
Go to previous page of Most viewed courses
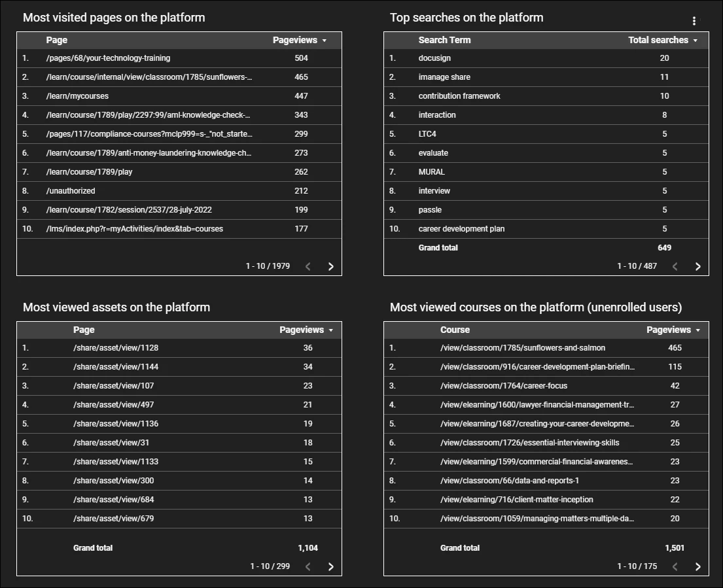pyautogui.click(x=675, y=566)
